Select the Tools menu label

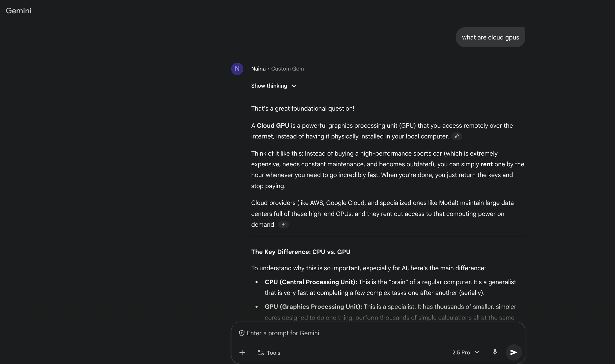pos(273,352)
